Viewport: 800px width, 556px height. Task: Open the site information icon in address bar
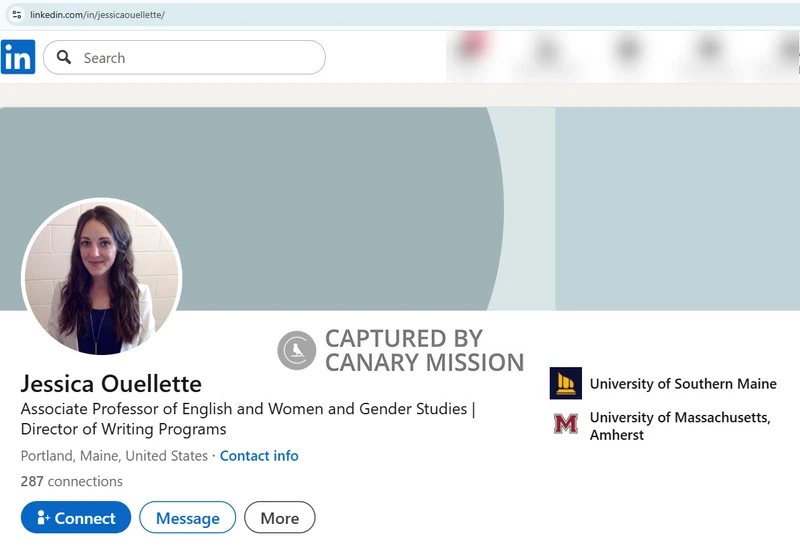(x=16, y=14)
